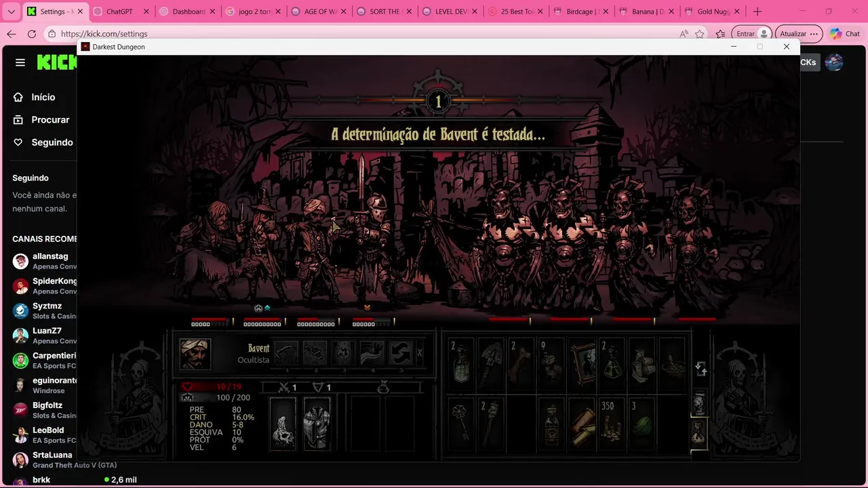Screen dimensions: 868x488
Task: Select the potion bottle stack in first inventory slot
Action: tap(462, 363)
